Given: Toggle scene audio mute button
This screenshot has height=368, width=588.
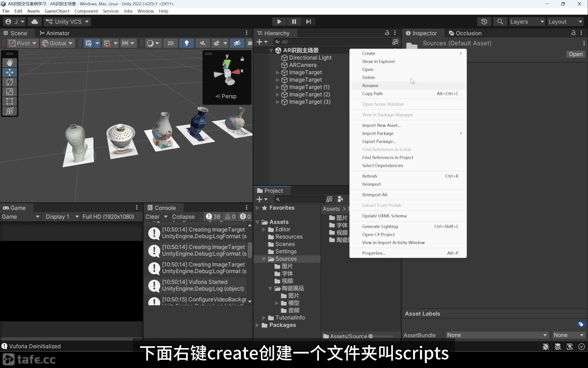Looking at the screenshot, I should pyautogui.click(x=203, y=43).
